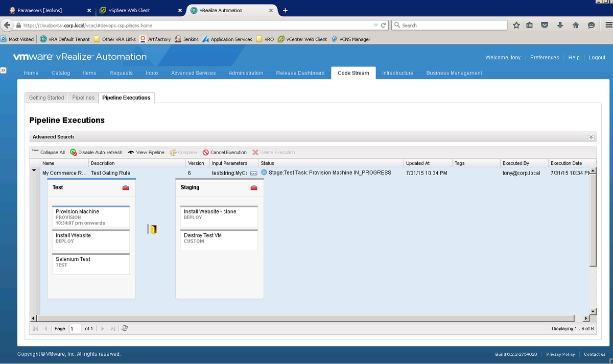The image size is (613, 364).
Task: Open the Contact us footer link
Action: [595, 354]
